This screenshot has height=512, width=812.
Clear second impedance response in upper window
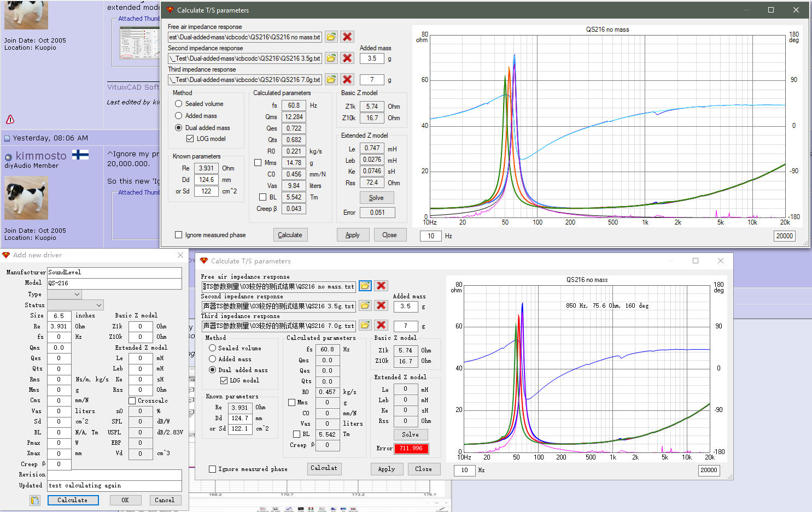(347, 58)
